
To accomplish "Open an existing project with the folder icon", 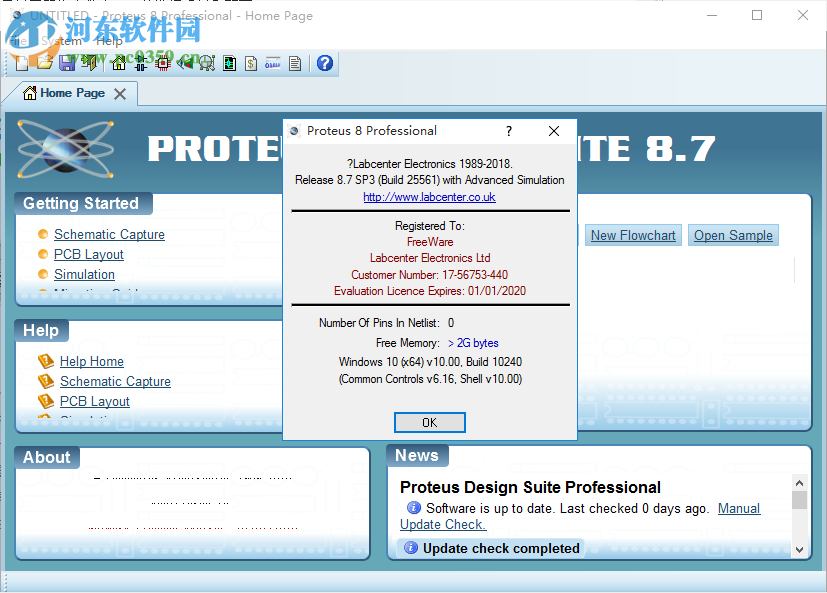I will [x=43, y=63].
